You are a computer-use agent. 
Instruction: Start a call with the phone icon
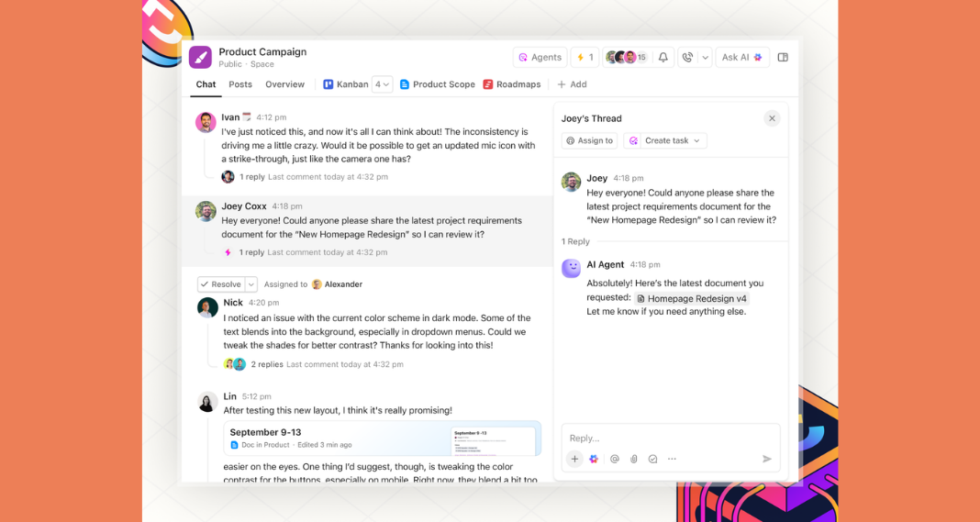[x=687, y=57]
